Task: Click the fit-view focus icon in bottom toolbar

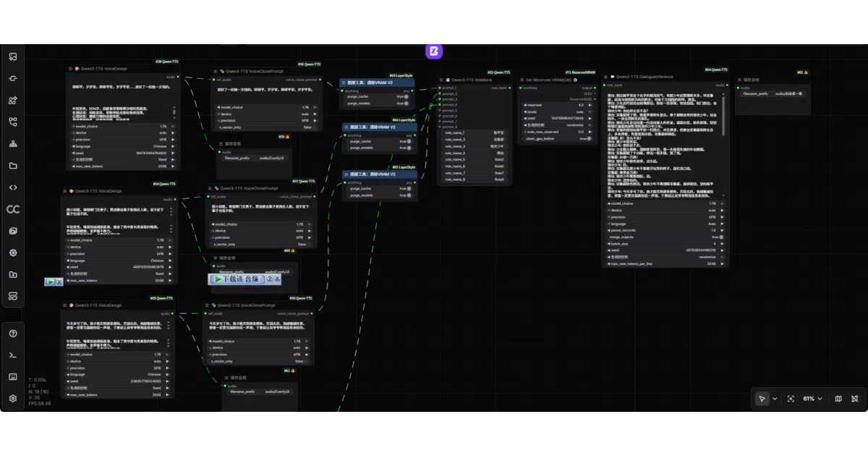Action: (791, 399)
